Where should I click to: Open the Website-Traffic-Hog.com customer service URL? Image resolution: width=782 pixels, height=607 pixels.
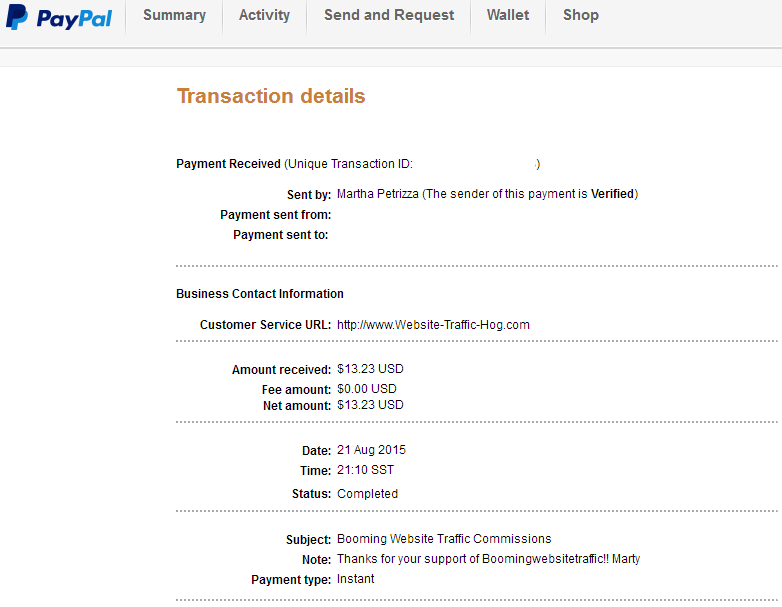(x=433, y=325)
